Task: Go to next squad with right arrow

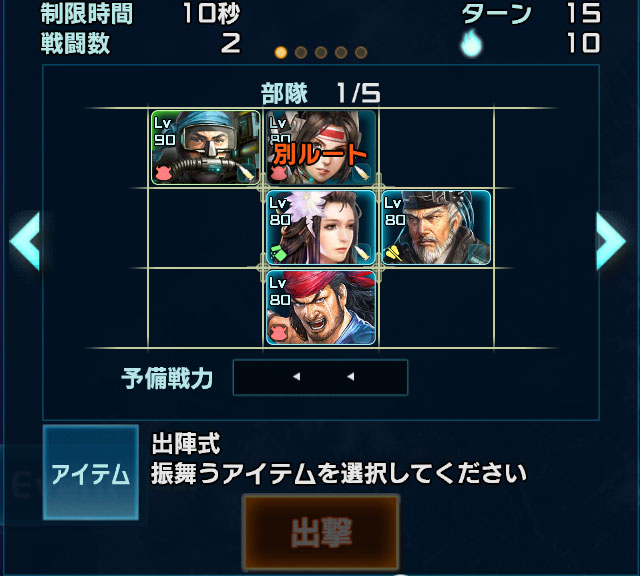Action: [x=611, y=241]
